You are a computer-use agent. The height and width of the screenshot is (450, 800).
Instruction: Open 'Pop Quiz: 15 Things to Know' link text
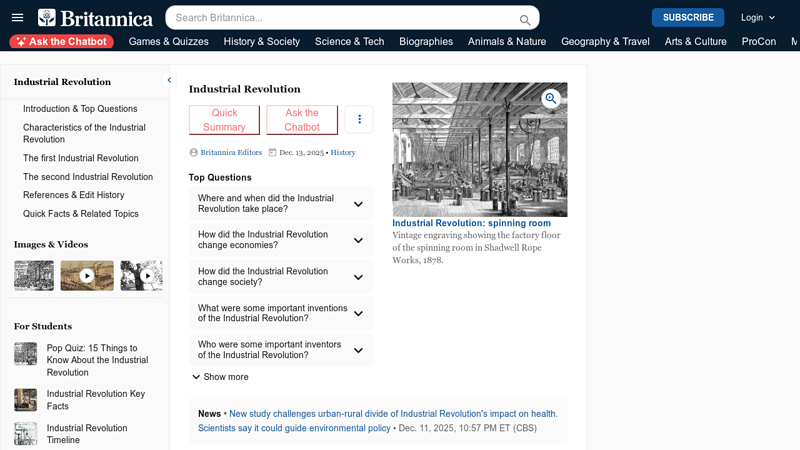pos(97,360)
